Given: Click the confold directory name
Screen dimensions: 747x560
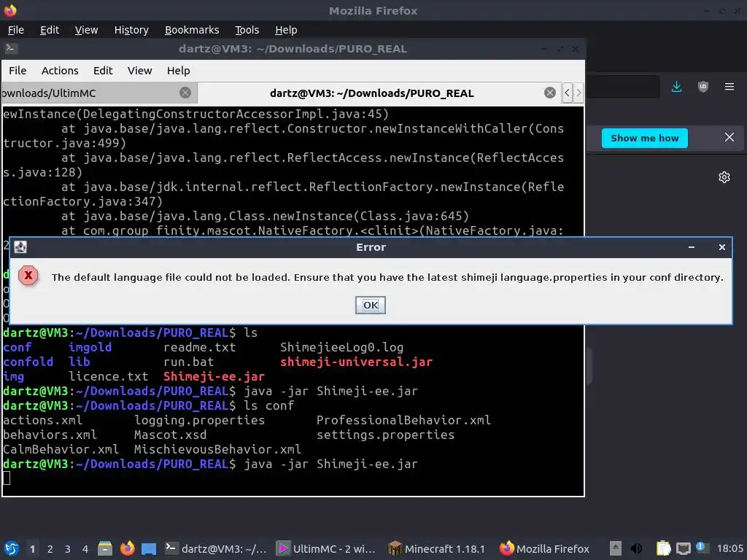Looking at the screenshot, I should 28,362.
